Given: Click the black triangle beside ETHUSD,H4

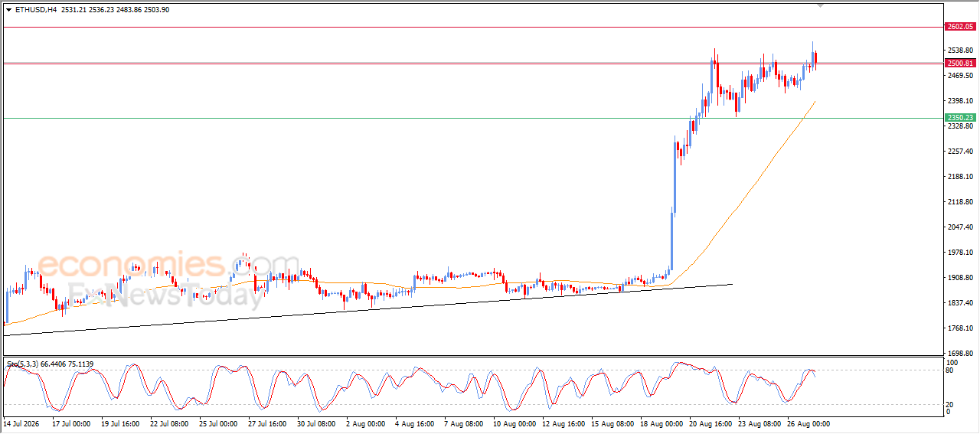Looking at the screenshot, I should [x=8, y=10].
